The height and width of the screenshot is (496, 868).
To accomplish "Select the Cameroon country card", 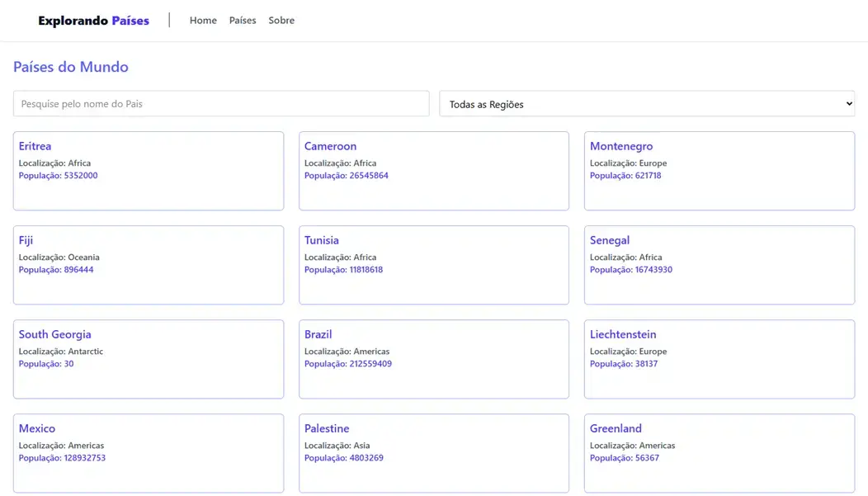I will tap(433, 171).
